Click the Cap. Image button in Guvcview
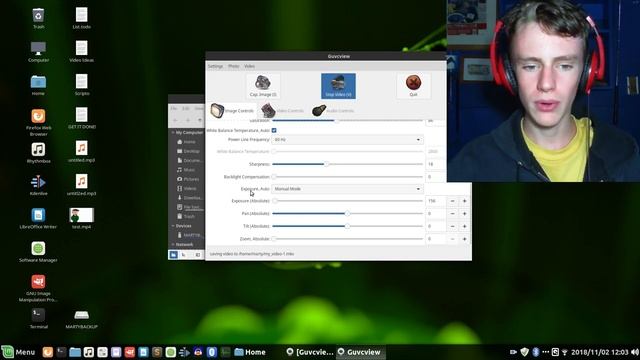Screen dimensions: 640x360 pos(263,86)
